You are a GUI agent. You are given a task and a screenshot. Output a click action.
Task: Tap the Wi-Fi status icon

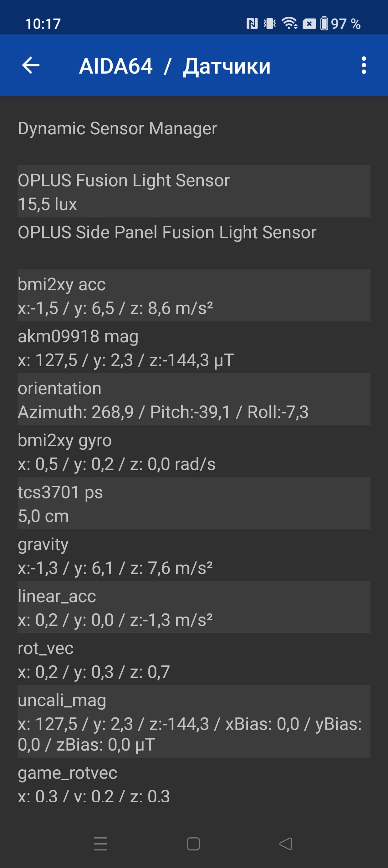click(x=289, y=23)
